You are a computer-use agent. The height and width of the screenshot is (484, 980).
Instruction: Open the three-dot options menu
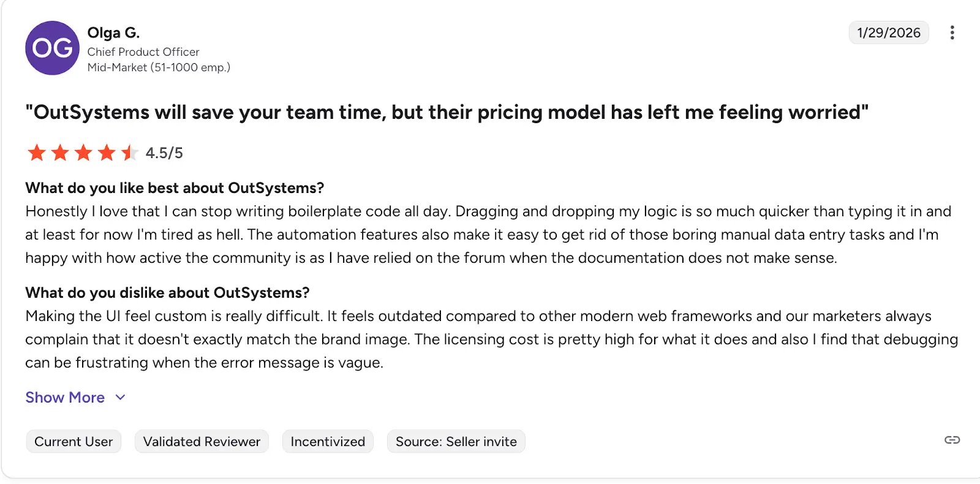(952, 32)
